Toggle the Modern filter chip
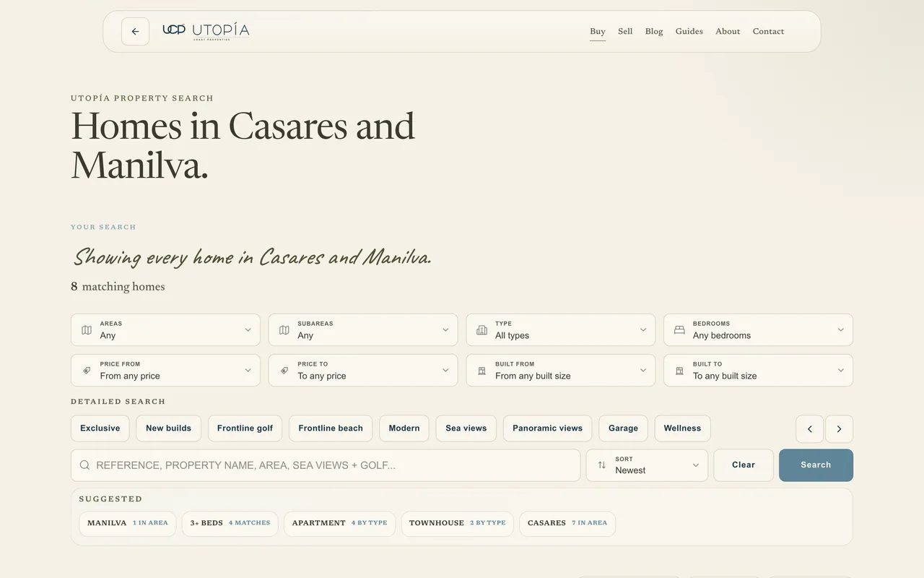Viewport: 924px width, 578px height. click(404, 428)
